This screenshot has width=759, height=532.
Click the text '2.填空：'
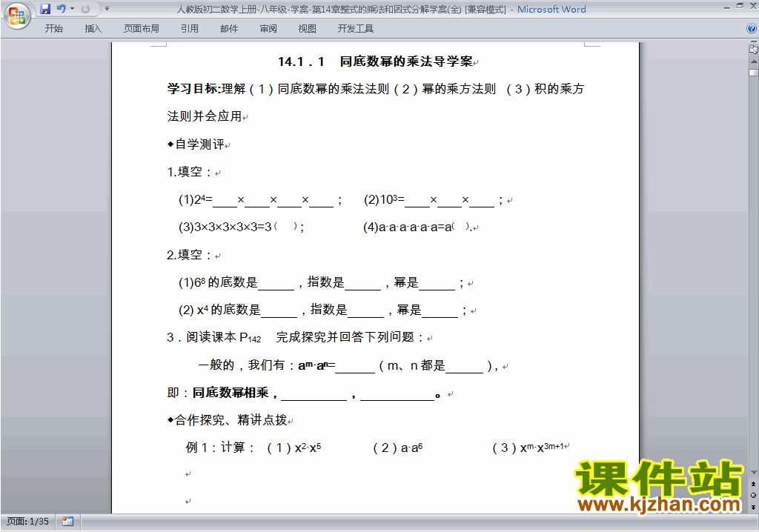click(190, 255)
